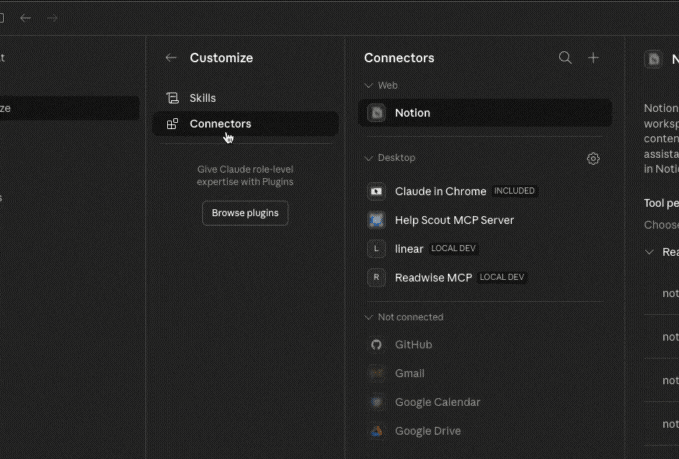
Task: Choose Gmail in Not connected list
Action: pos(409,373)
